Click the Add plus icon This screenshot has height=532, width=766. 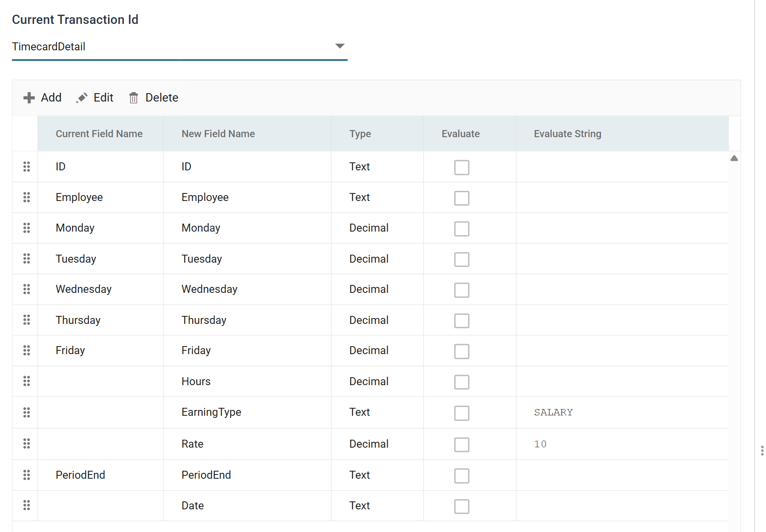pos(29,98)
